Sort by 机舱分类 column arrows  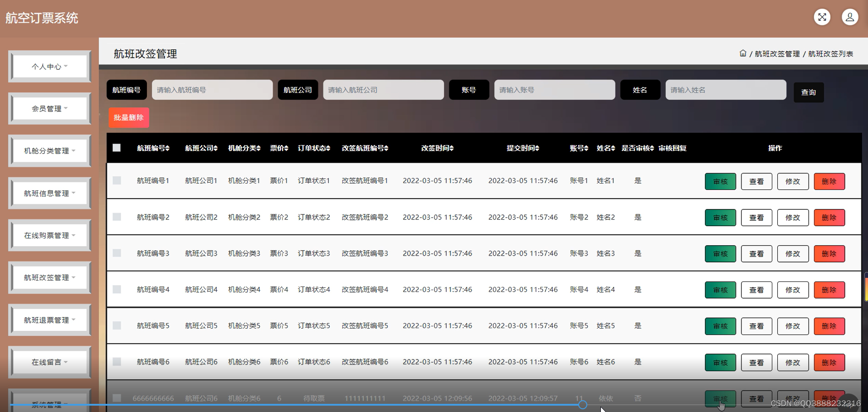(258, 148)
